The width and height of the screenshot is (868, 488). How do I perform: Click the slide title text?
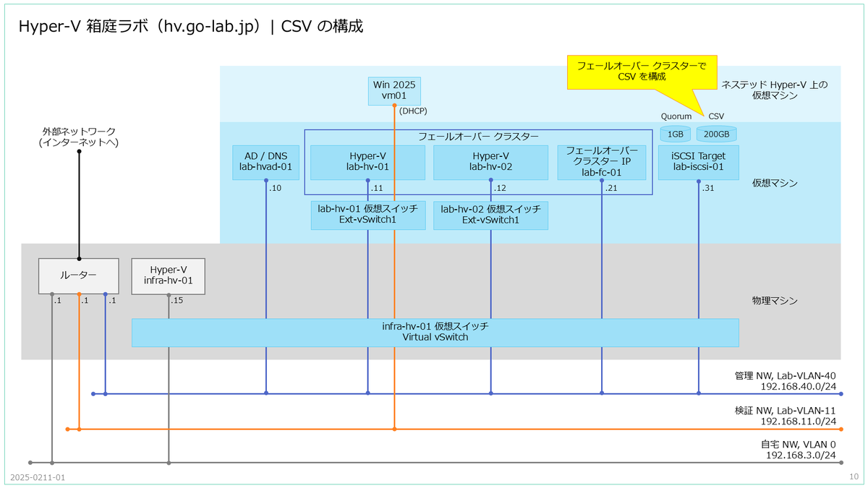[x=191, y=27]
